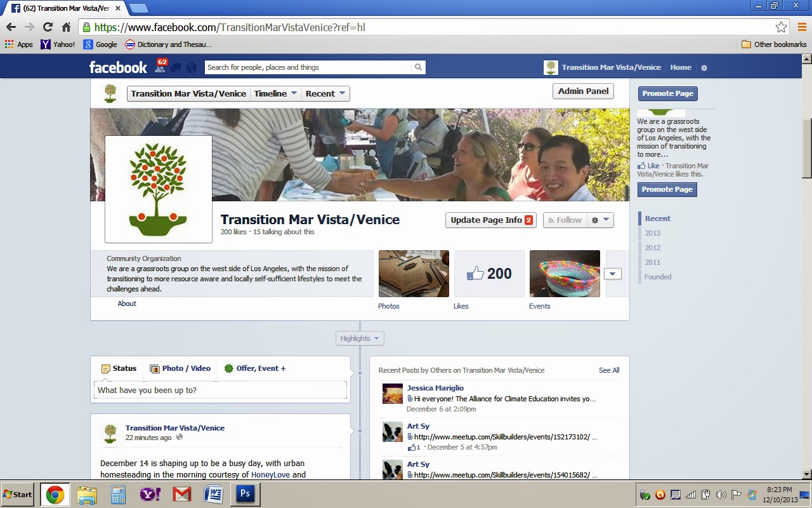Open Yahoo Messenger taskbar icon
The image size is (812, 508).
(150, 495)
